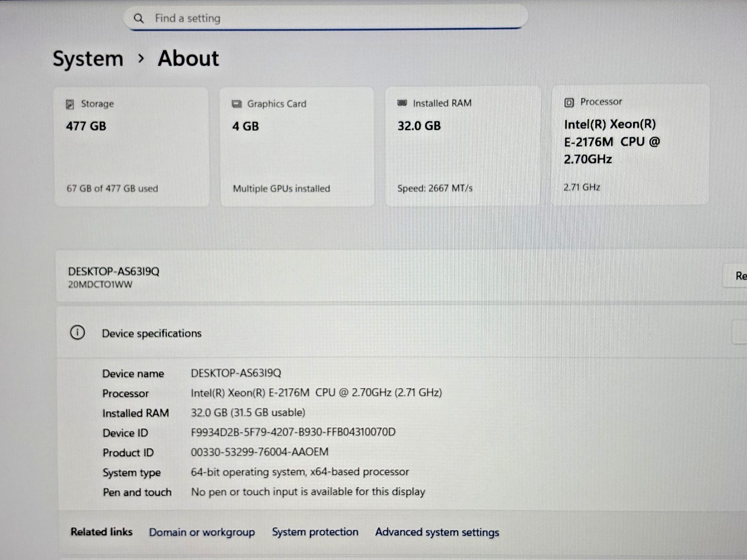Screen dimensions: 747x560
Task: Open the Storage card
Action: point(132,147)
